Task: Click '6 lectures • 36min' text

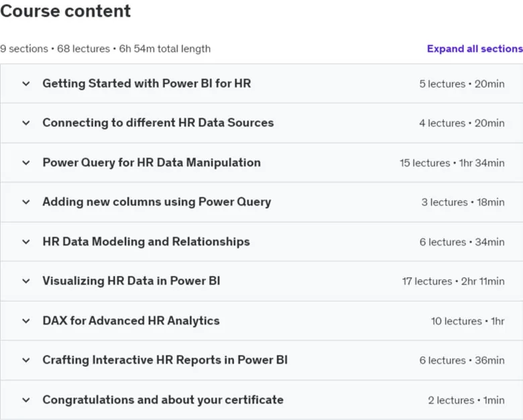Action: [x=462, y=360]
